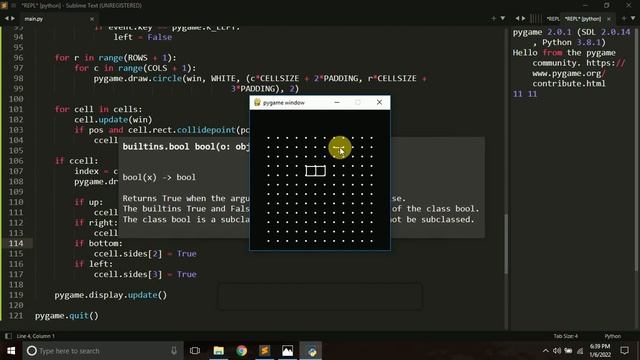
Task: Switch to the Python taskbar icon
Action: [x=311, y=351]
